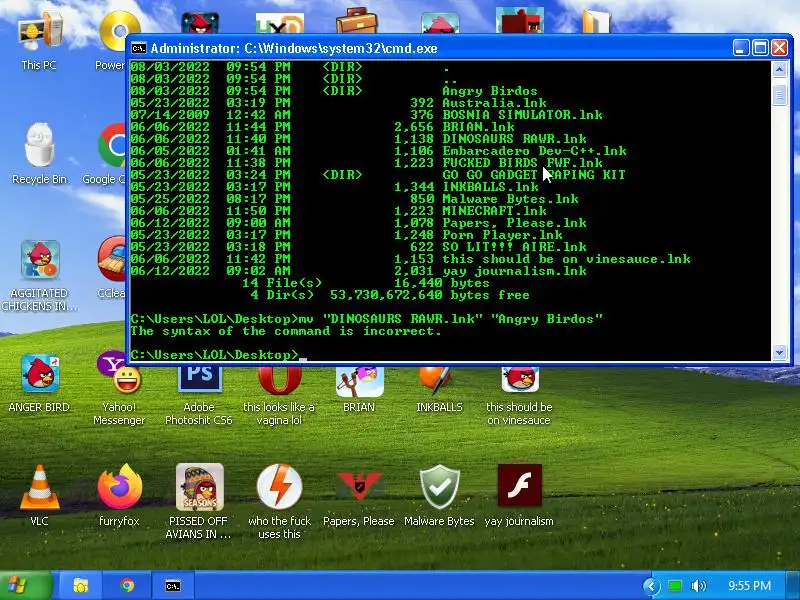Click the cmd vertical scrollbar thumb
This screenshot has width=800, height=600.
pyautogui.click(x=779, y=95)
